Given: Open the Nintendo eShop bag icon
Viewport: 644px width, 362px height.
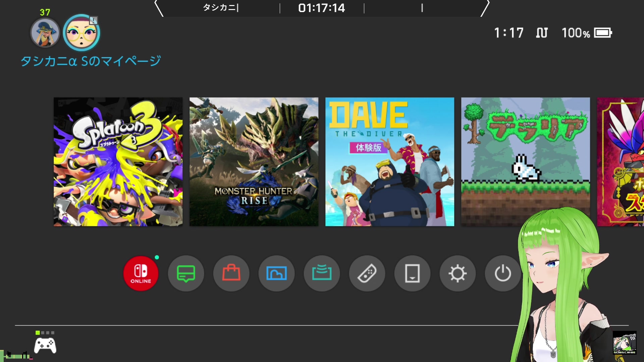Looking at the screenshot, I should click(x=231, y=273).
